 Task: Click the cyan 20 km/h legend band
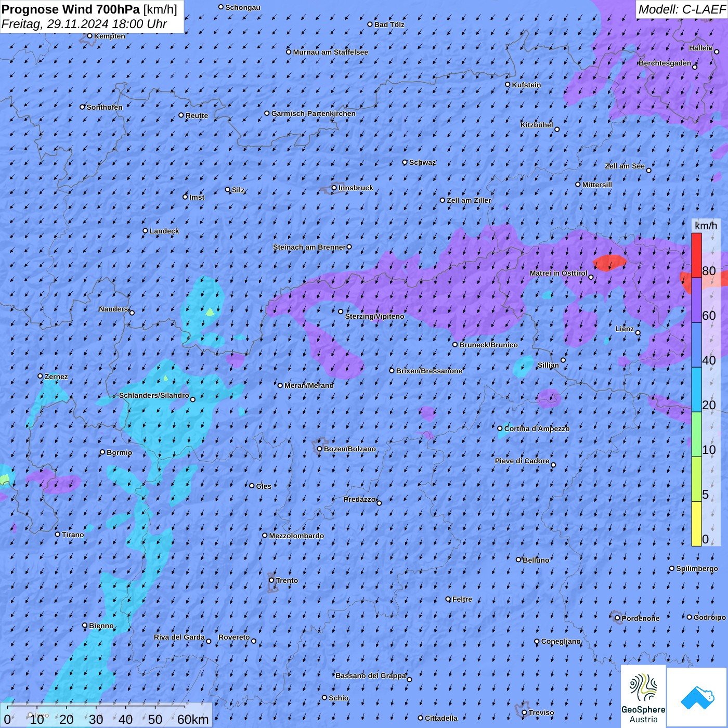(696, 390)
